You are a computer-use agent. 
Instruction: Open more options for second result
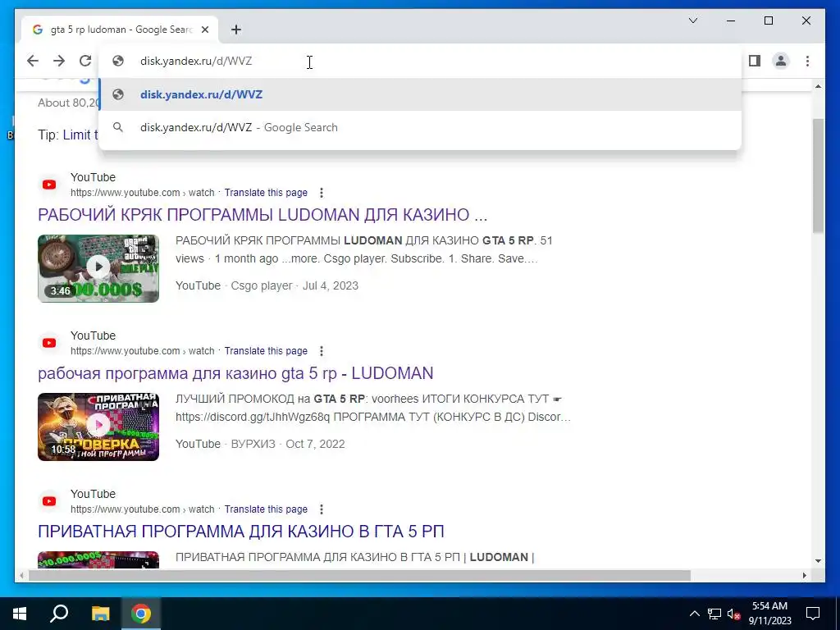[322, 351]
